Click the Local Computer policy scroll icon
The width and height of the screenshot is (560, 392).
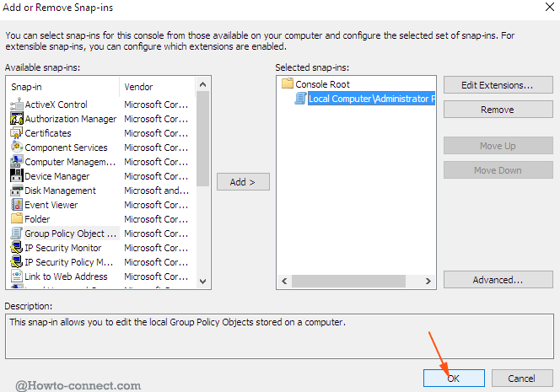[300, 99]
